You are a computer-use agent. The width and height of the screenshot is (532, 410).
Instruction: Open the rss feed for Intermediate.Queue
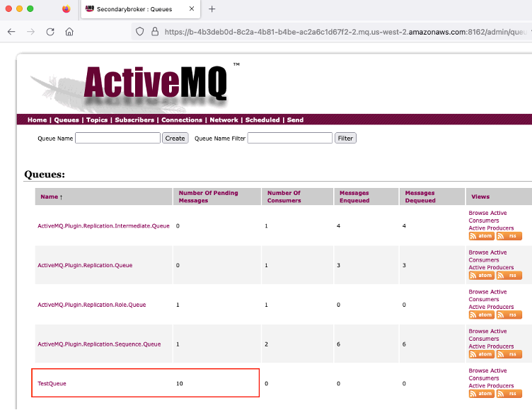[x=509, y=236]
